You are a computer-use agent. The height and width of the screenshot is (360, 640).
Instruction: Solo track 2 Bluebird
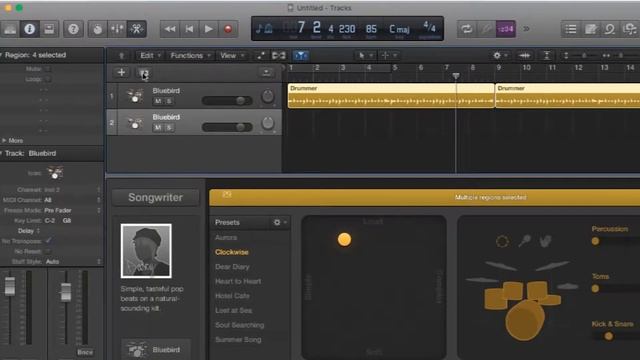pyautogui.click(x=169, y=128)
